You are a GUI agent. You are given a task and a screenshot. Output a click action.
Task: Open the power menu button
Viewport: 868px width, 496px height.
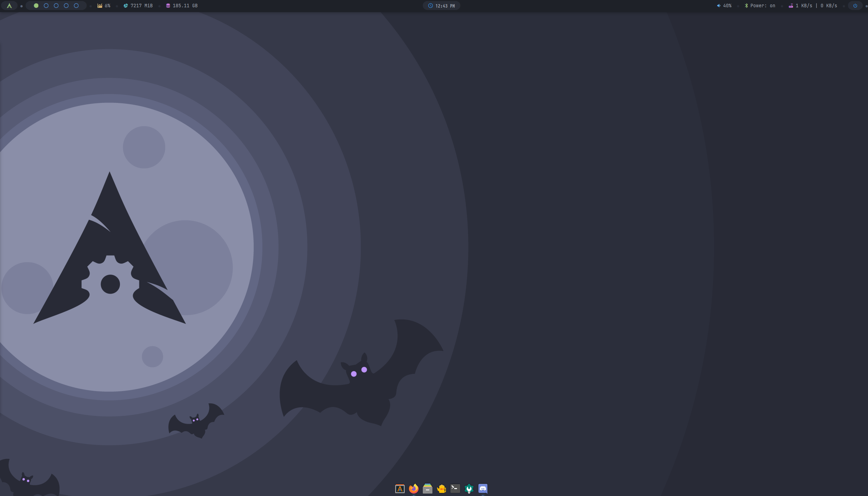(x=855, y=6)
